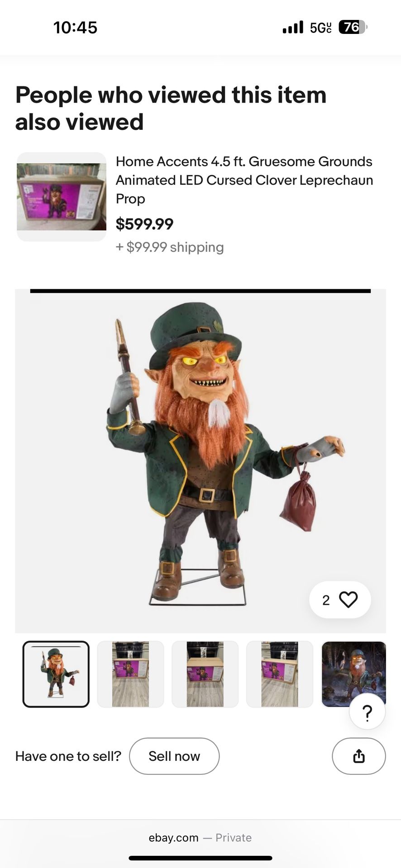Image resolution: width=401 pixels, height=868 pixels.
Task: Tap the cellular signal bars icon
Action: pyautogui.click(x=292, y=27)
